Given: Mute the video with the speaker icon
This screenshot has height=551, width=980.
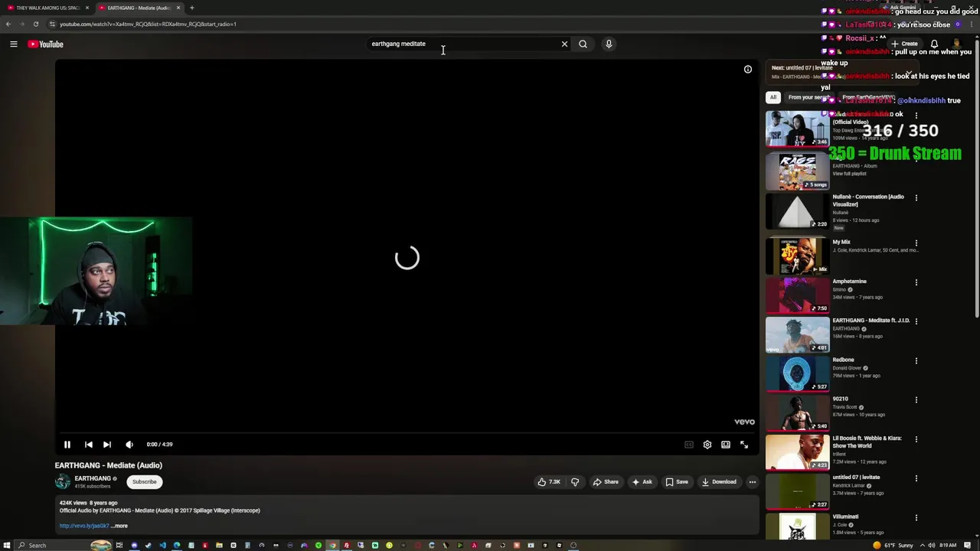Looking at the screenshot, I should pos(129,444).
